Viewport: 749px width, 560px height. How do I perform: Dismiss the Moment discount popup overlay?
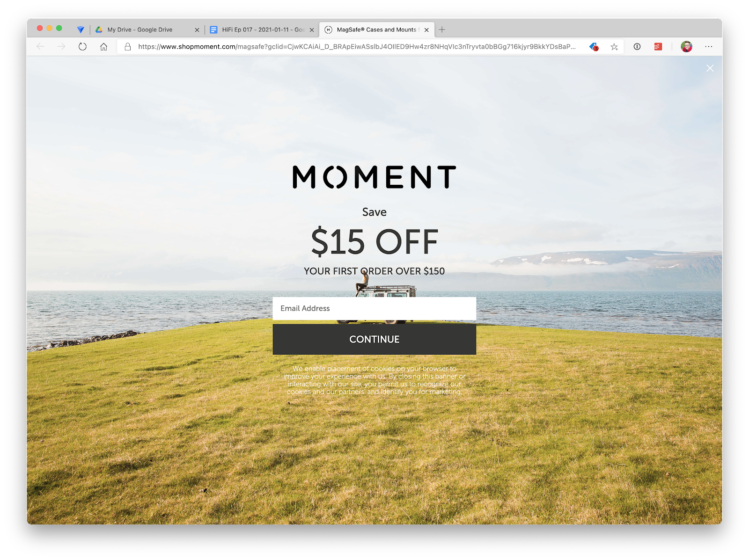coord(710,68)
